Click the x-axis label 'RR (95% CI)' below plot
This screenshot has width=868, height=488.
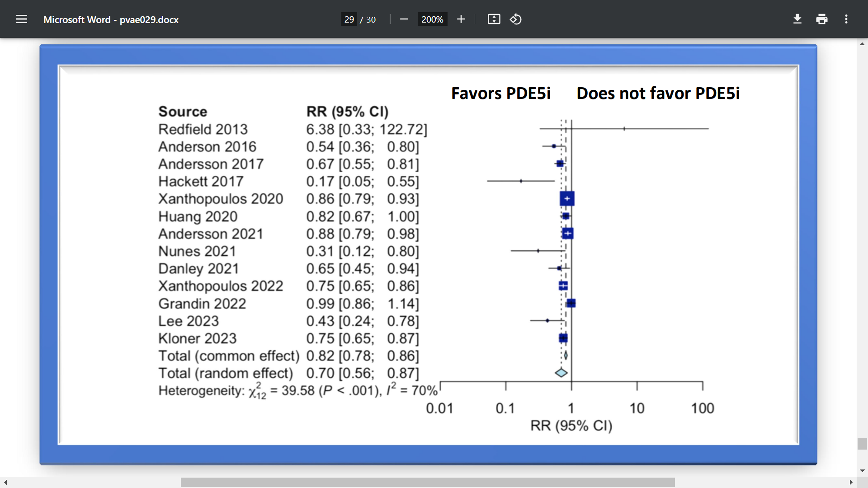[x=571, y=426]
